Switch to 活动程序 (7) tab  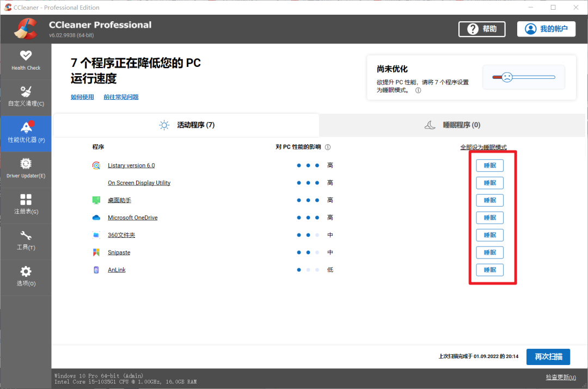(x=186, y=125)
